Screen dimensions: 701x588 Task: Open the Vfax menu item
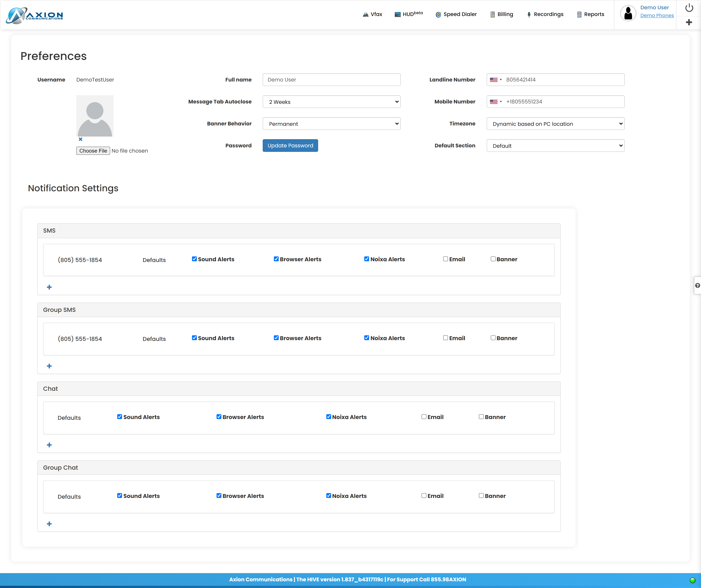(372, 14)
